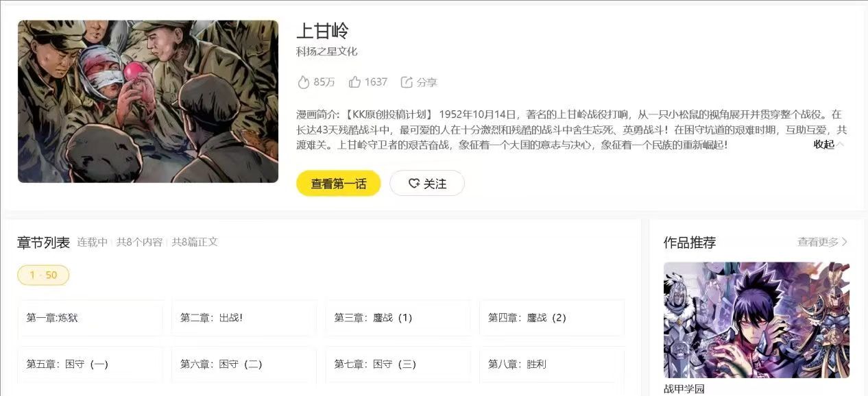
Task: Click the arrow icon beside 查看更多
Action: (845, 242)
